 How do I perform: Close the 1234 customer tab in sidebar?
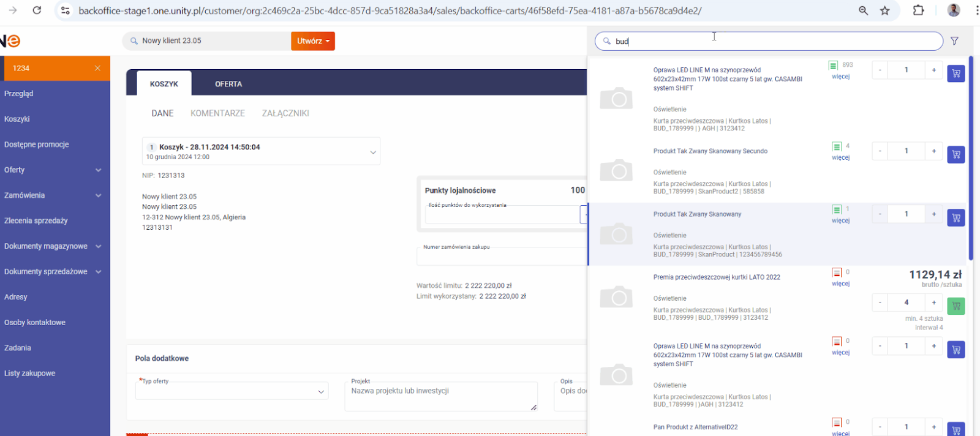point(97,68)
